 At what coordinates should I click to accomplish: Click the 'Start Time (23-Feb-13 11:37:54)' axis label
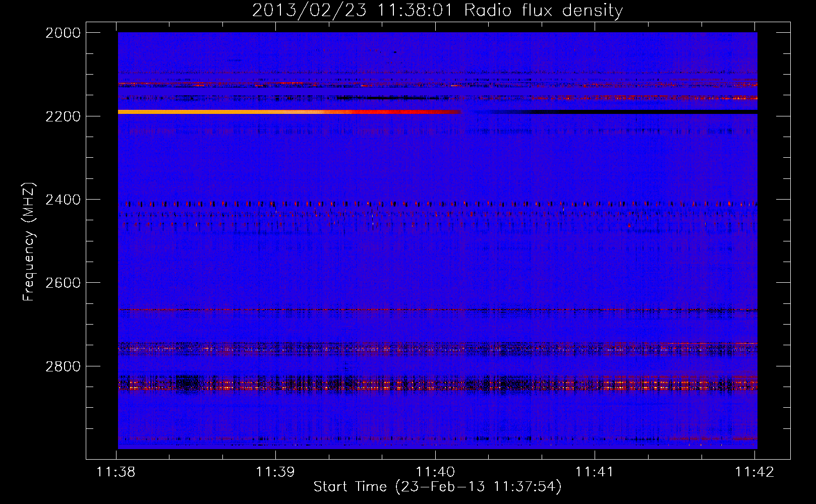(437, 487)
